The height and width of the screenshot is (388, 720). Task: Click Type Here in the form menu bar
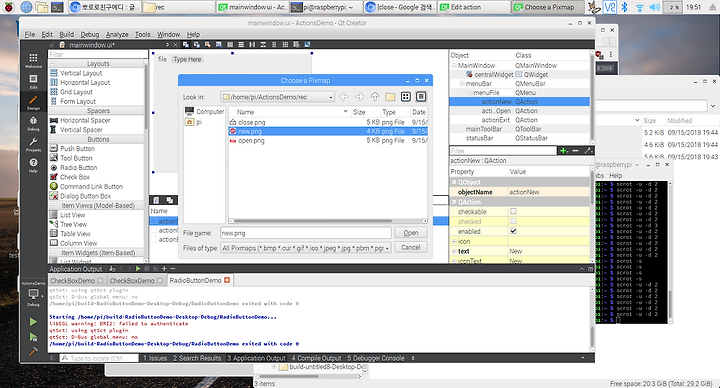tap(187, 59)
